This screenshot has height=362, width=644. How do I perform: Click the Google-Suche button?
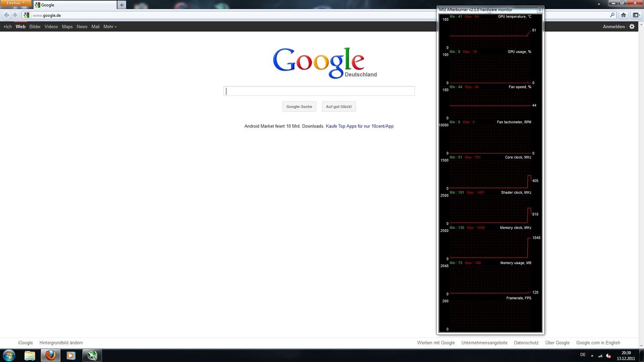point(299,106)
